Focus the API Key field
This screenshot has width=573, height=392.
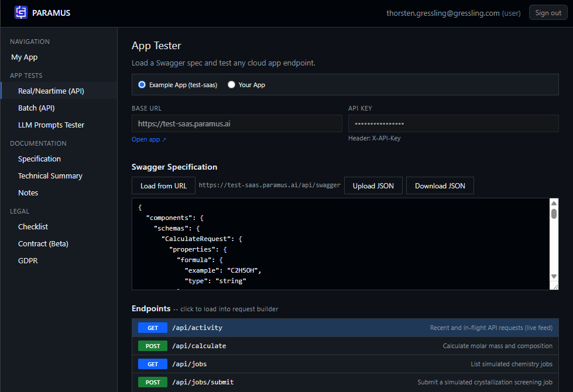pyautogui.click(x=453, y=123)
